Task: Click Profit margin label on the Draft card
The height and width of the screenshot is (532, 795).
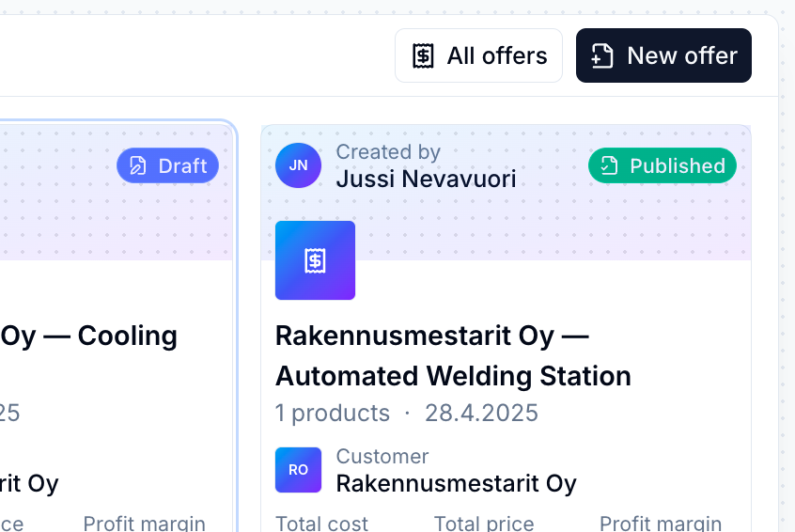Action: coord(144,523)
